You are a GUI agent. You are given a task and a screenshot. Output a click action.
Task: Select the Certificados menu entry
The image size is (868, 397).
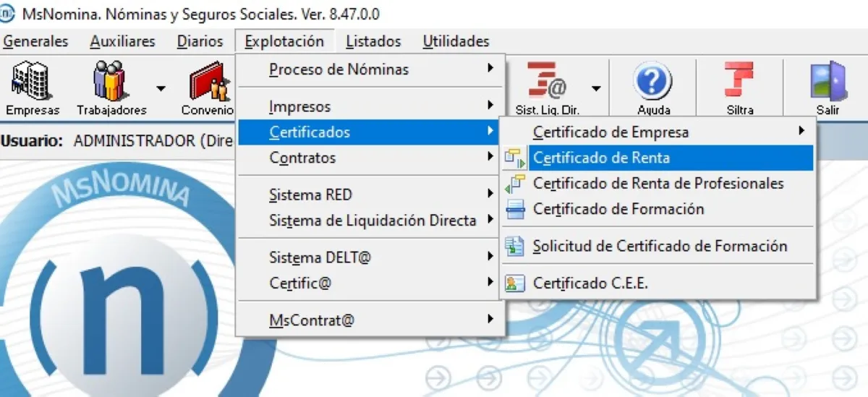click(x=368, y=132)
